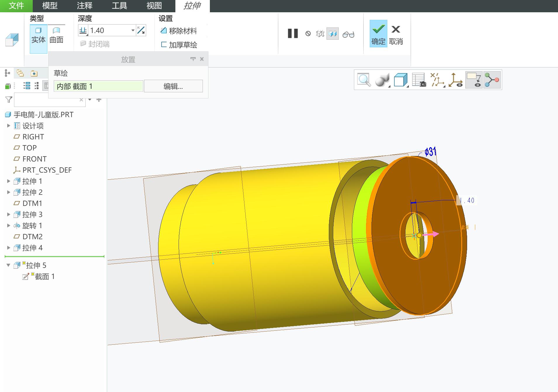Expand the 拉伸 1 feature
The height and width of the screenshot is (392, 558).
click(x=8, y=181)
